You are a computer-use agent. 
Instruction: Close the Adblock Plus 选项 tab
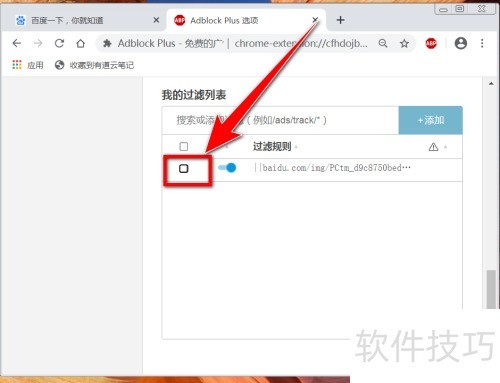(315, 20)
